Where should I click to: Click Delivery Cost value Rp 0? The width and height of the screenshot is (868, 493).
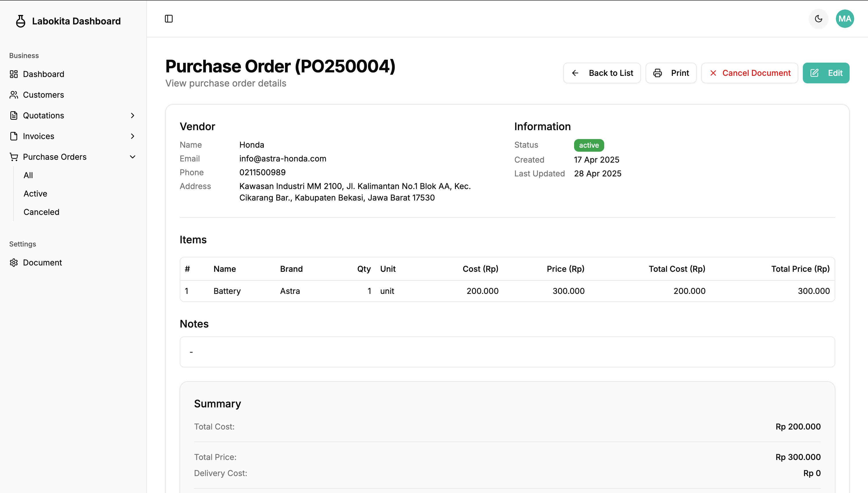point(812,473)
